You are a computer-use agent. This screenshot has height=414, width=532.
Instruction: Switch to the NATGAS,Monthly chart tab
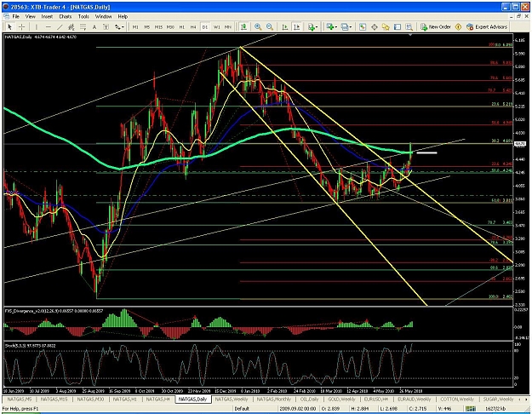[x=273, y=399]
